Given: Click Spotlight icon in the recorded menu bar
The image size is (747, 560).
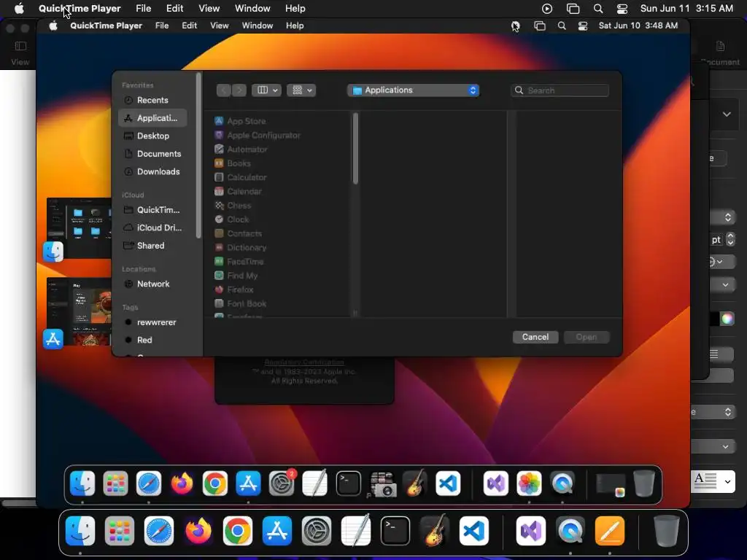Looking at the screenshot, I should click(562, 26).
